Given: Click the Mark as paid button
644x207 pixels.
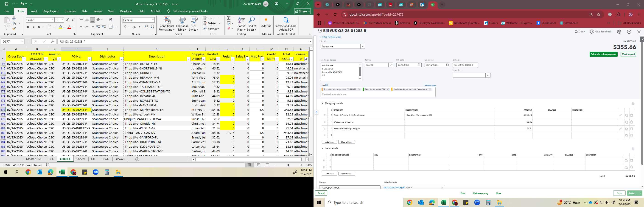Looking at the screenshot, I should click(x=628, y=54).
